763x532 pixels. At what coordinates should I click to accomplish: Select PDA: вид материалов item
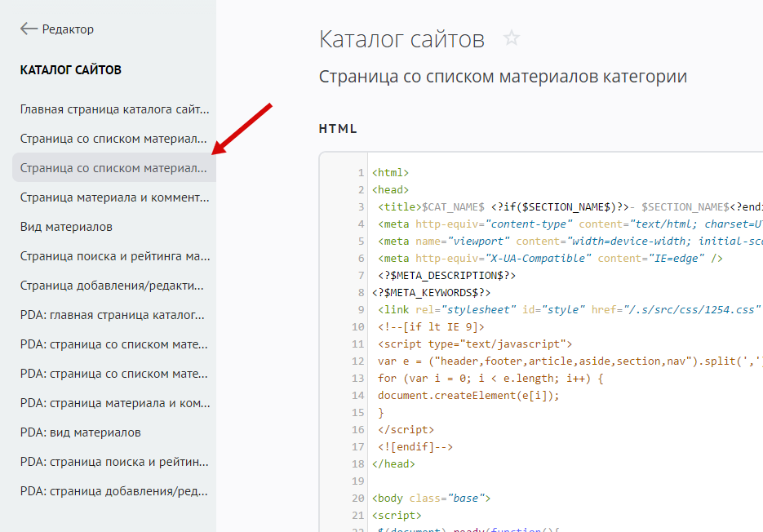[80, 432]
